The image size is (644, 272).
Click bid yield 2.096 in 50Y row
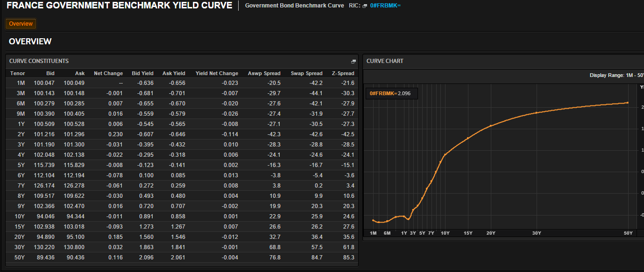point(146,258)
